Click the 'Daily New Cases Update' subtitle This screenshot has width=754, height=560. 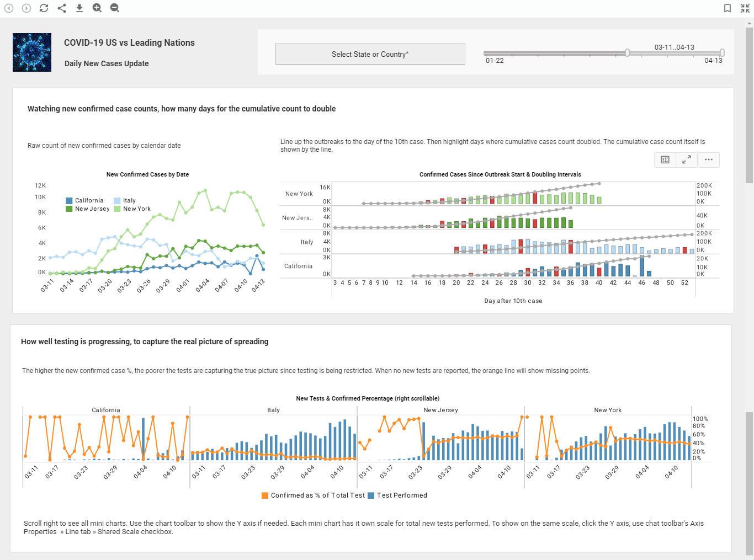pyautogui.click(x=107, y=63)
